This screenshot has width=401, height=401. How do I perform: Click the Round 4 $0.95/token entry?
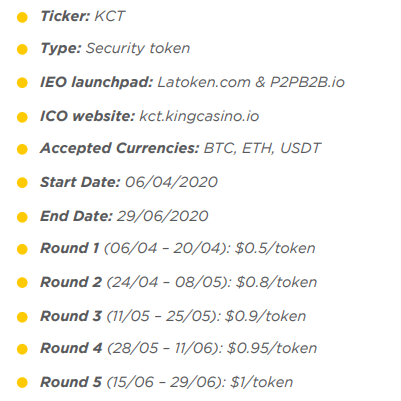178,348
